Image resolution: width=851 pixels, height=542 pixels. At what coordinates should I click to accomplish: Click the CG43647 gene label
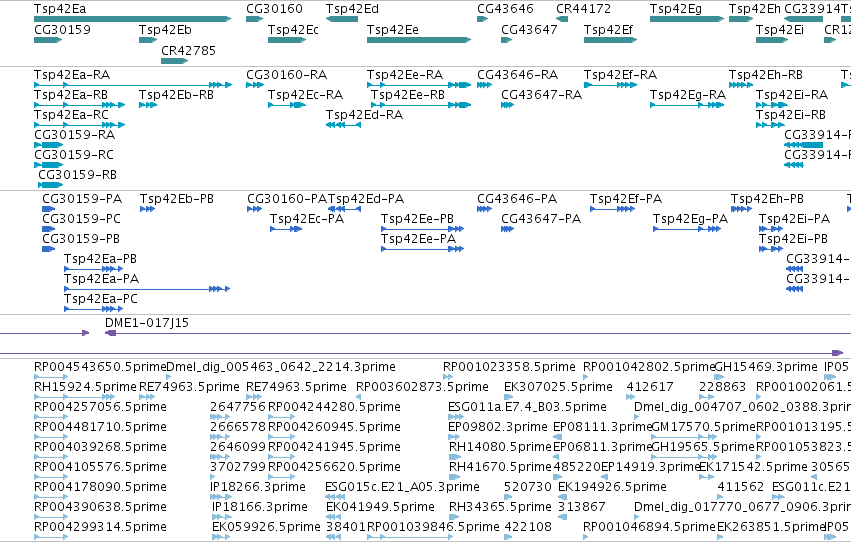(x=529, y=30)
